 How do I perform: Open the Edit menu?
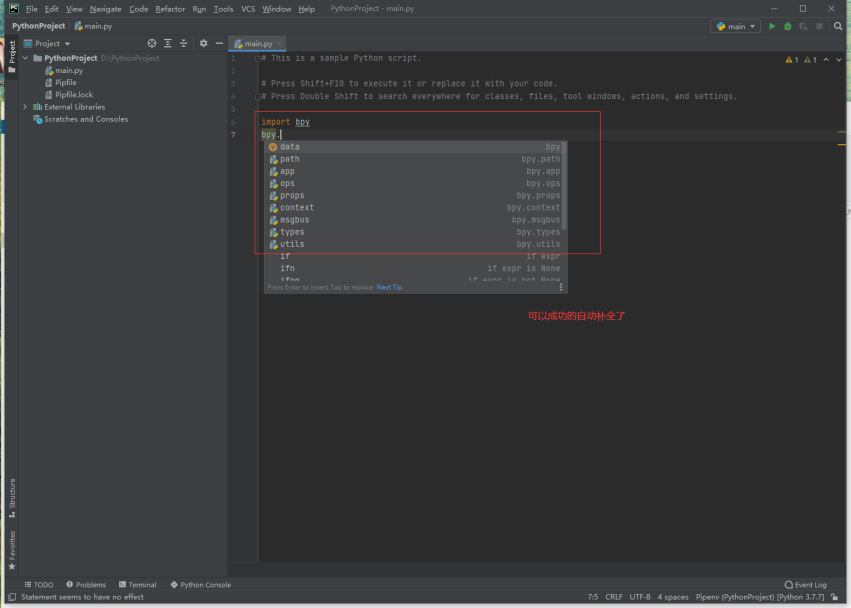point(52,9)
